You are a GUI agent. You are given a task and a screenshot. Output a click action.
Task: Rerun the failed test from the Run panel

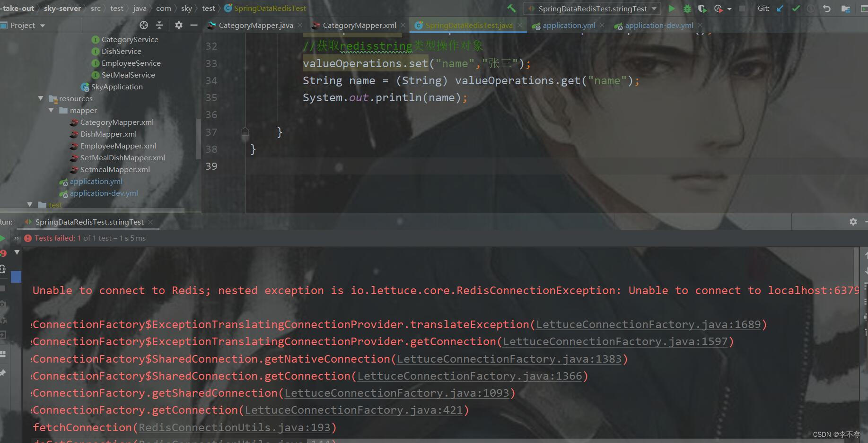tap(3, 253)
